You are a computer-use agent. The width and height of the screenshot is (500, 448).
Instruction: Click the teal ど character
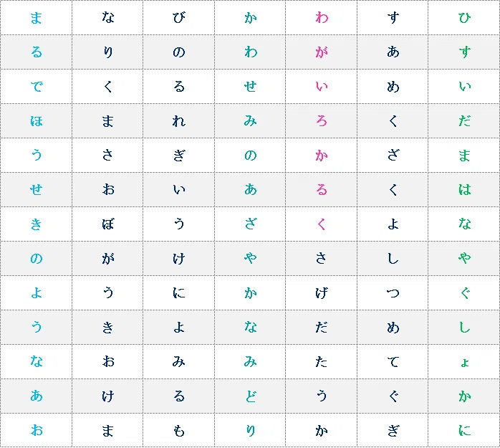click(250, 396)
